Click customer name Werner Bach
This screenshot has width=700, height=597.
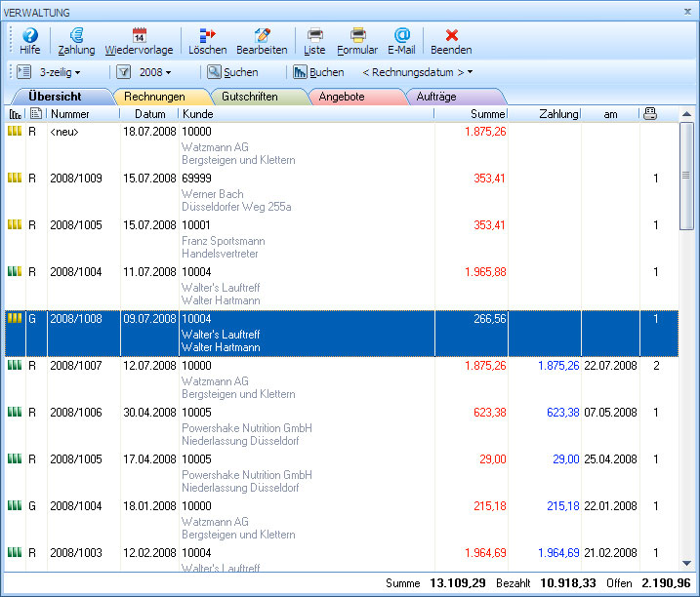pyautogui.click(x=213, y=194)
